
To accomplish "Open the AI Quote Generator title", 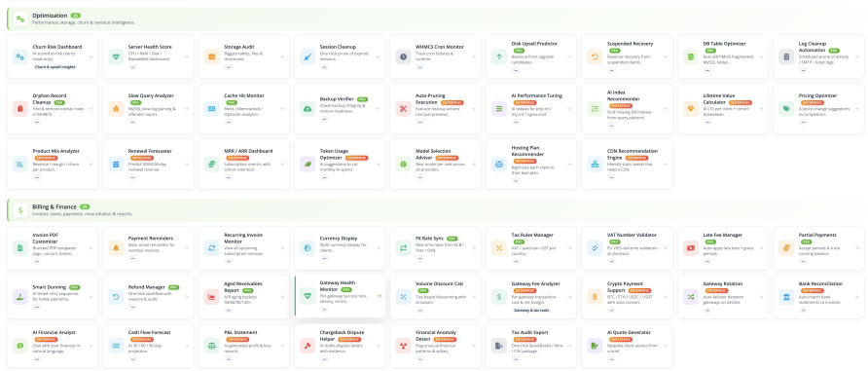I will pyautogui.click(x=629, y=333).
